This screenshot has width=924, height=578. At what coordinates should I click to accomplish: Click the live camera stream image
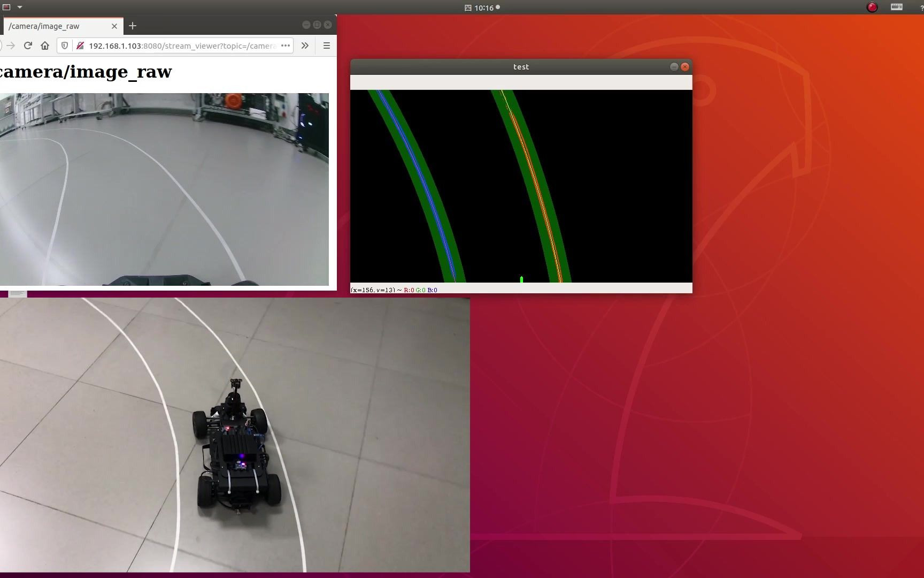click(x=164, y=189)
